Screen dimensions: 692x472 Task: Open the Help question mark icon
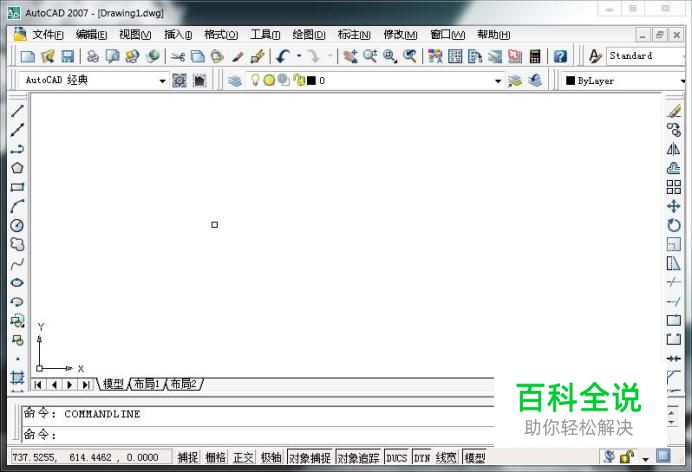click(x=560, y=56)
